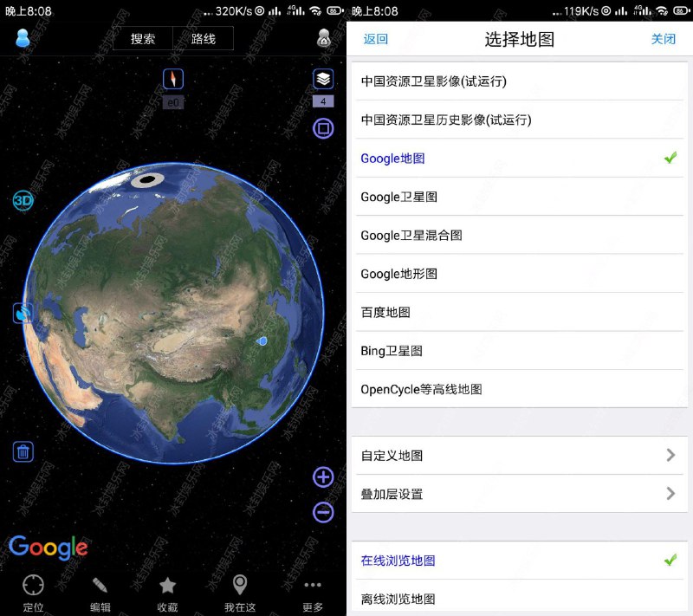Screen dimensions: 693x616
Task: Tap 关闭 to close map selection
Action: coord(664,39)
